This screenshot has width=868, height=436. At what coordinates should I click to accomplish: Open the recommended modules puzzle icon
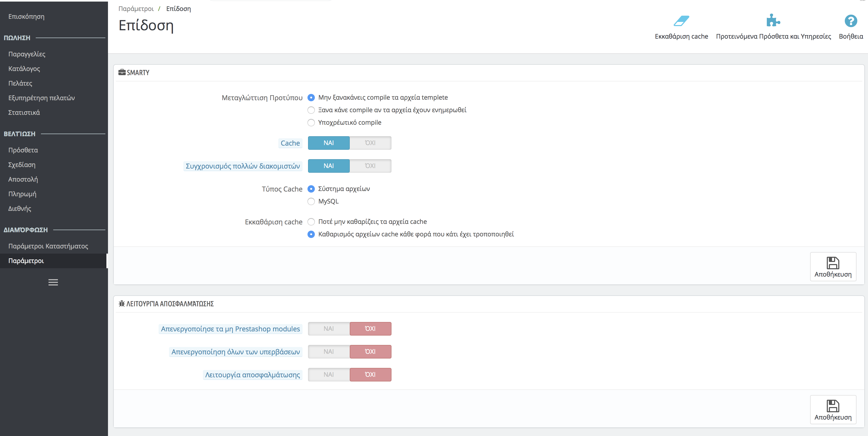coord(773,21)
